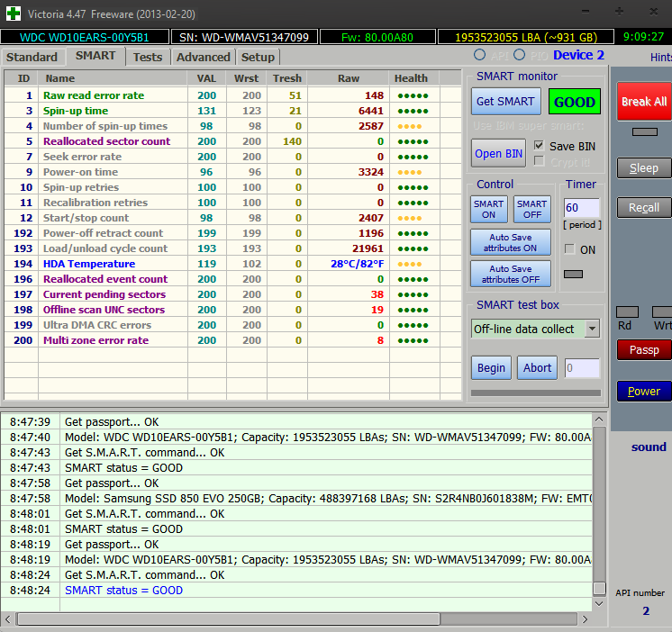The width and height of the screenshot is (672, 632).
Task: Select the Raw read error rate row
Action: (x=232, y=95)
